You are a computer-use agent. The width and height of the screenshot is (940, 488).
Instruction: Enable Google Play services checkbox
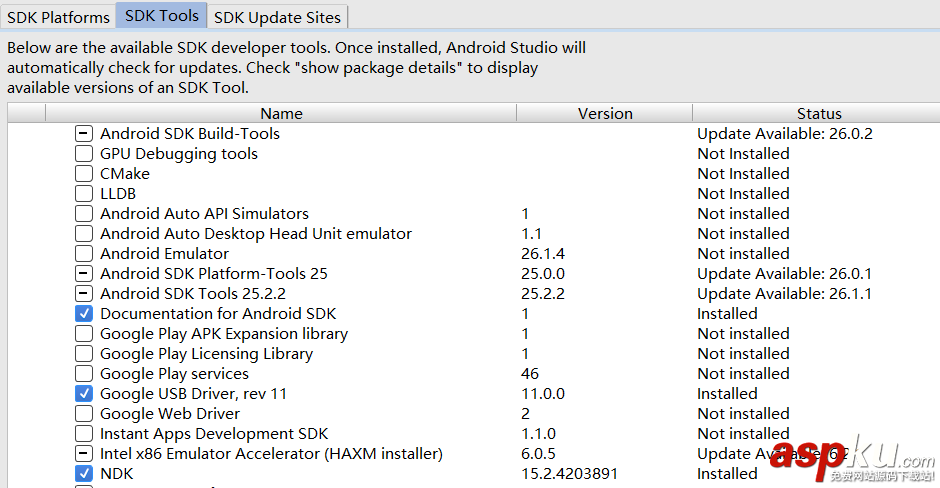[x=84, y=373]
